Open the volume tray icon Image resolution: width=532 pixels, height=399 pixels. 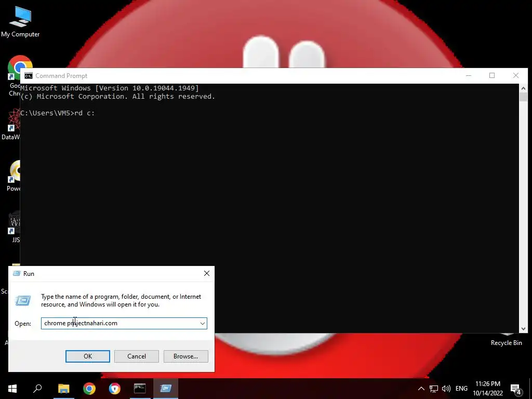[446, 389]
